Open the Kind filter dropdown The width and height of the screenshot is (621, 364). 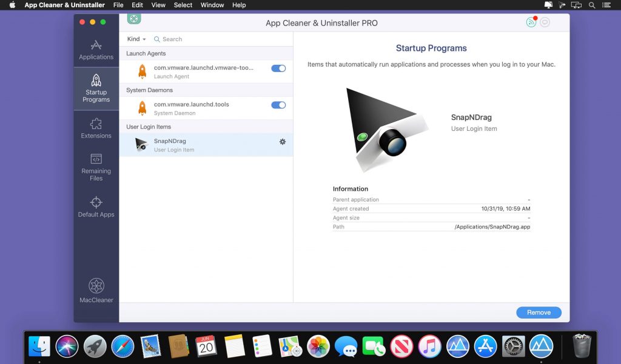135,39
